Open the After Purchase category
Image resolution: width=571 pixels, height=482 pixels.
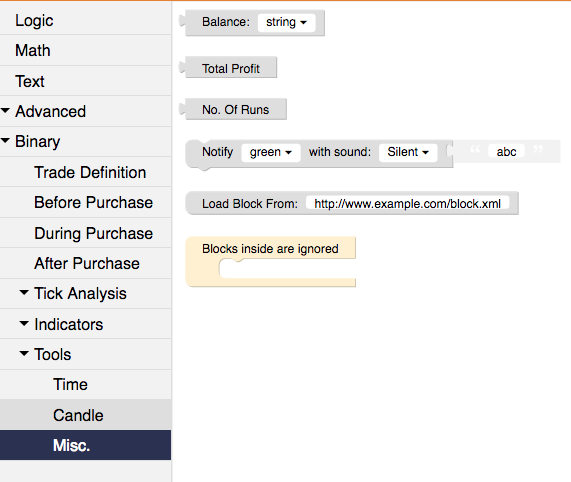pyautogui.click(x=86, y=263)
